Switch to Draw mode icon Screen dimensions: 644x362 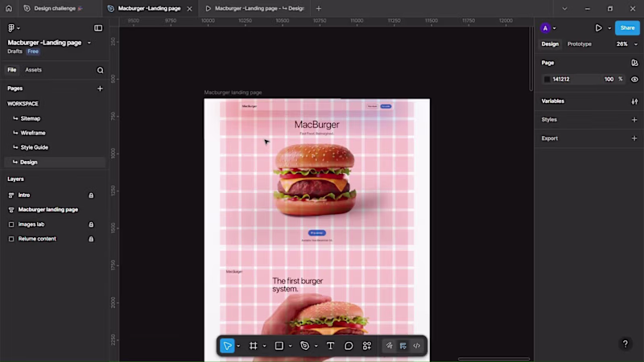coord(389,346)
